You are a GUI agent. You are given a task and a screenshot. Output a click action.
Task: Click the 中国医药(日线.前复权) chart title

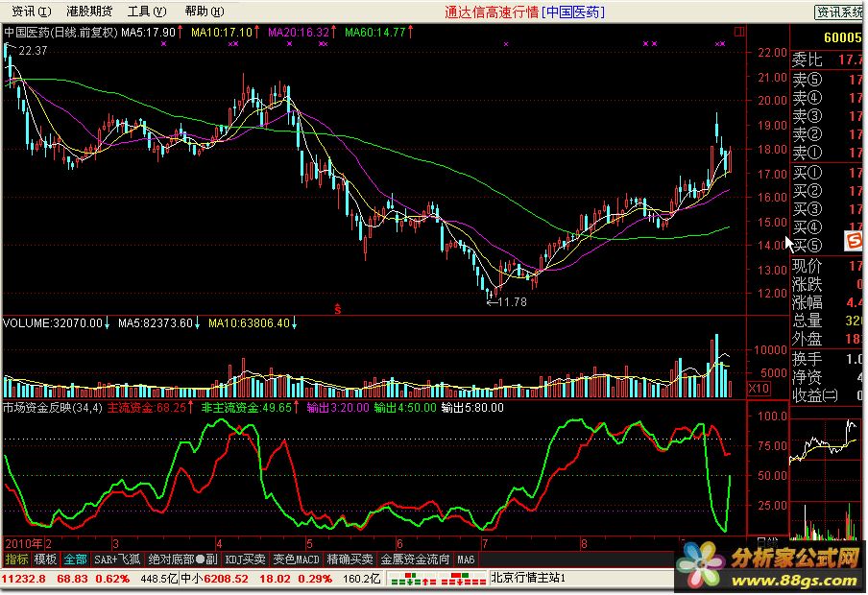(x=60, y=32)
